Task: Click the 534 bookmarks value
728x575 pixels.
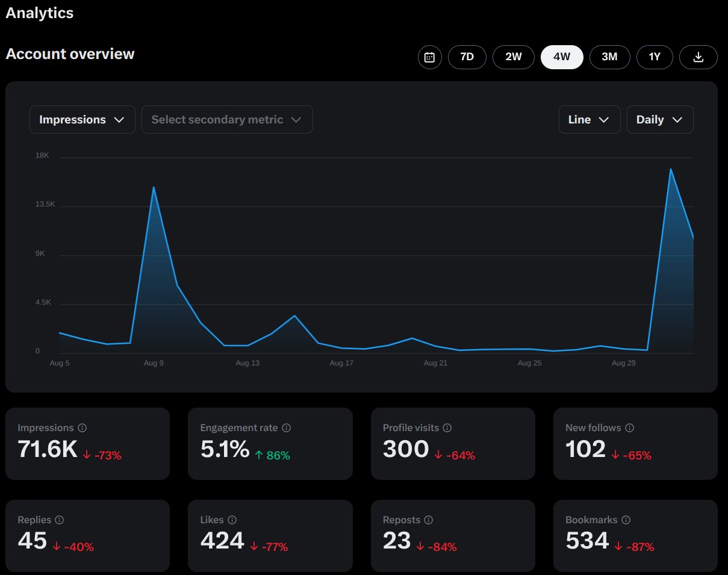Action: [587, 541]
